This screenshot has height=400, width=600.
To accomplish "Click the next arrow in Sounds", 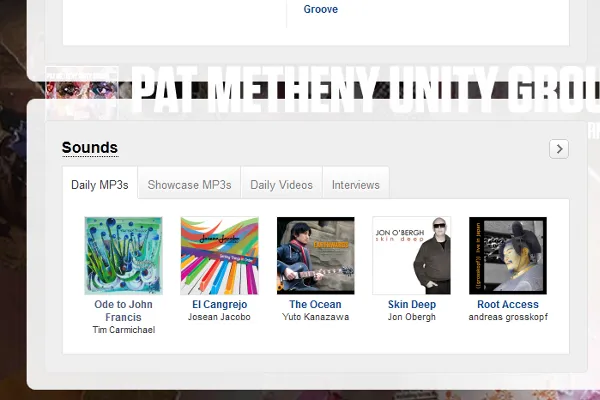I will [559, 149].
